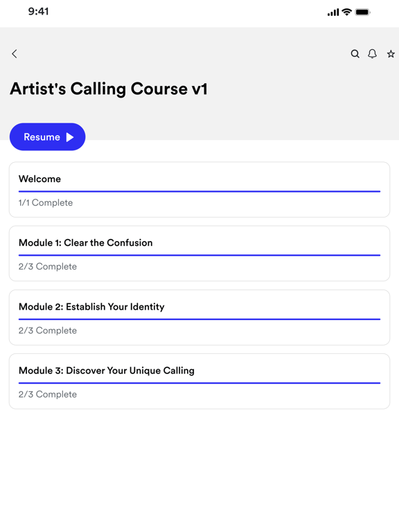Image resolution: width=399 pixels, height=532 pixels.
Task: Expand Module 2: Establish Your Identity
Action: pyautogui.click(x=199, y=317)
